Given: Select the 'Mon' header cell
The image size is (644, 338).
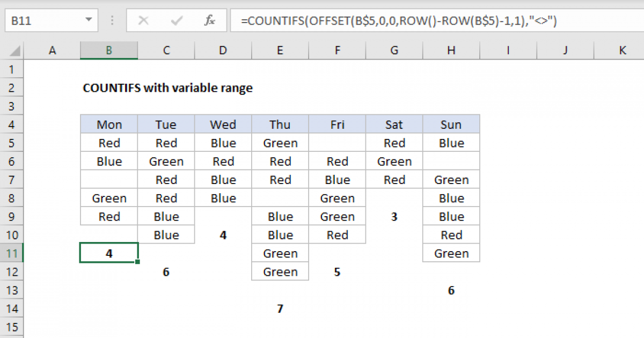Looking at the screenshot, I should coord(109,124).
